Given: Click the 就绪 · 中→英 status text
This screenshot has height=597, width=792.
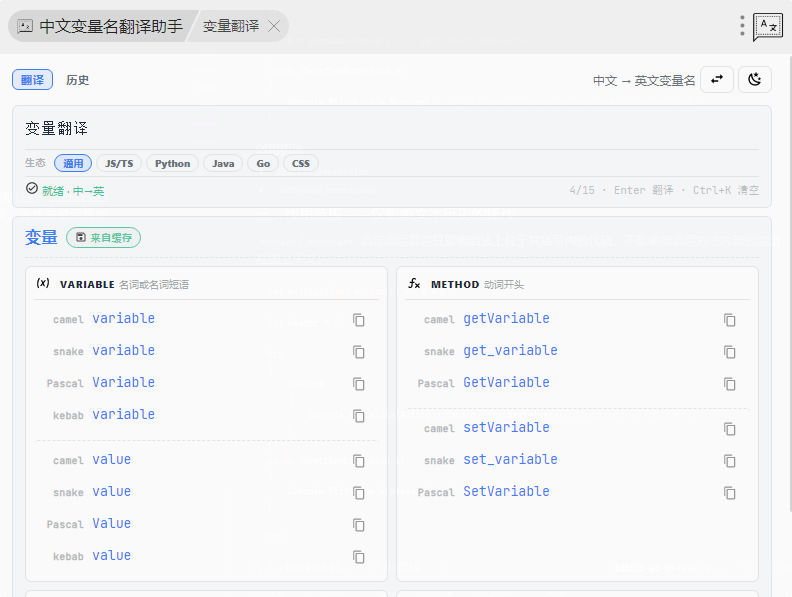Looking at the screenshot, I should [x=73, y=191].
